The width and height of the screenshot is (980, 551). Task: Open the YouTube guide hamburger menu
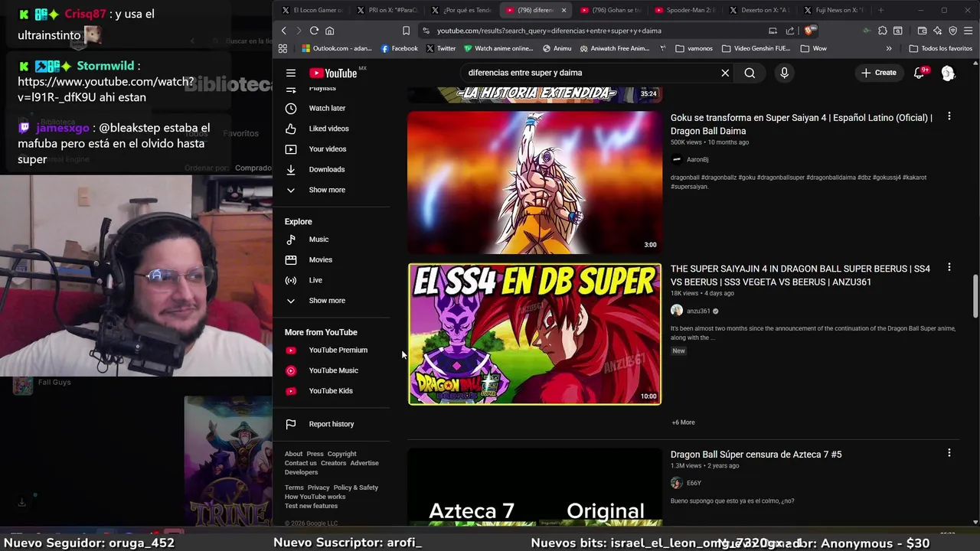pyautogui.click(x=291, y=73)
